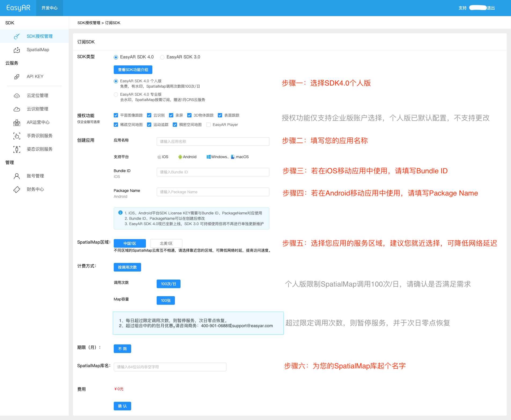Toggle 运动追踪 checkbox
The width and height of the screenshot is (511, 420).
[149, 125]
